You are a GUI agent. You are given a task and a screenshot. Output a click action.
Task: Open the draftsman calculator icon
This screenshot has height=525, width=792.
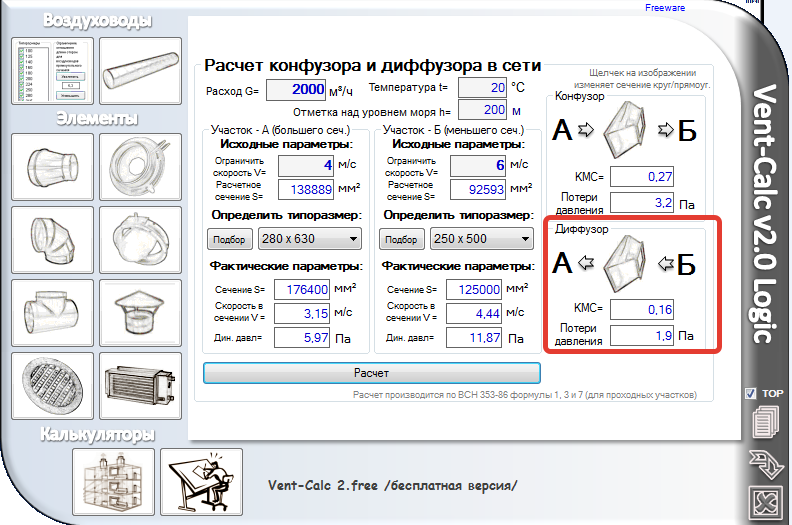coord(202,482)
